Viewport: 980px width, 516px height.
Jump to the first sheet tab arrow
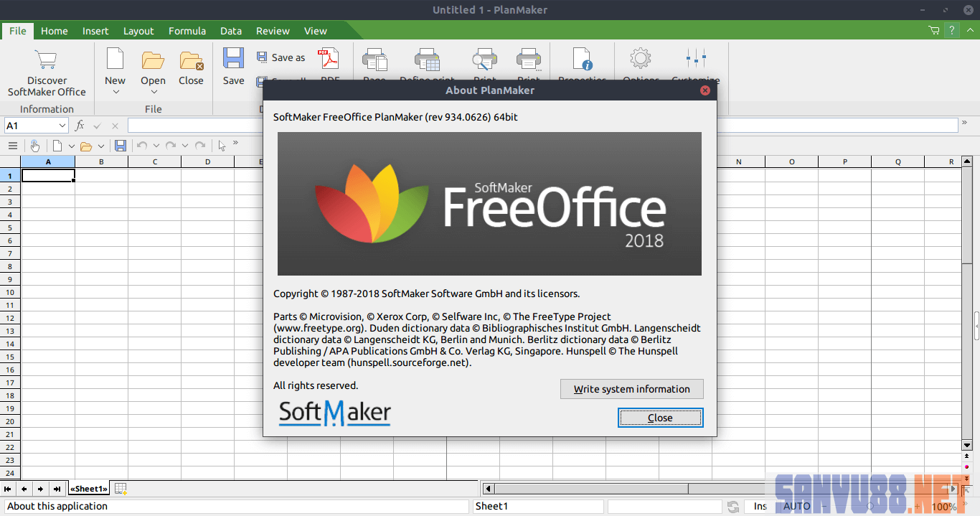tap(9, 489)
